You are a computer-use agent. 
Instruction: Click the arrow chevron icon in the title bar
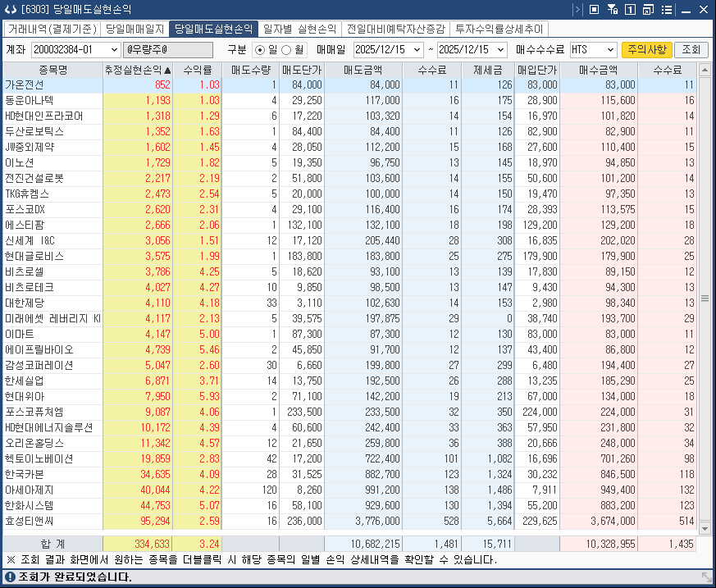577,9
